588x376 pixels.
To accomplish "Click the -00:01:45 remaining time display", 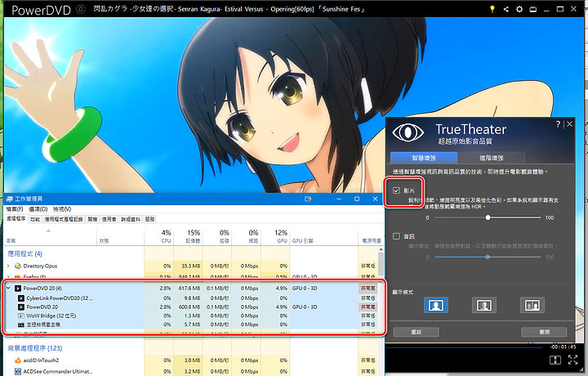I will tap(563, 347).
